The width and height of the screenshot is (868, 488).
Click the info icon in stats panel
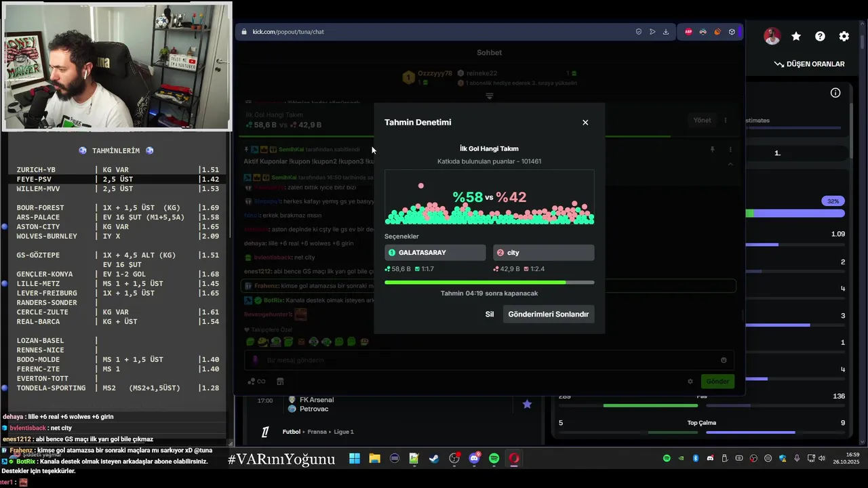pos(835,93)
